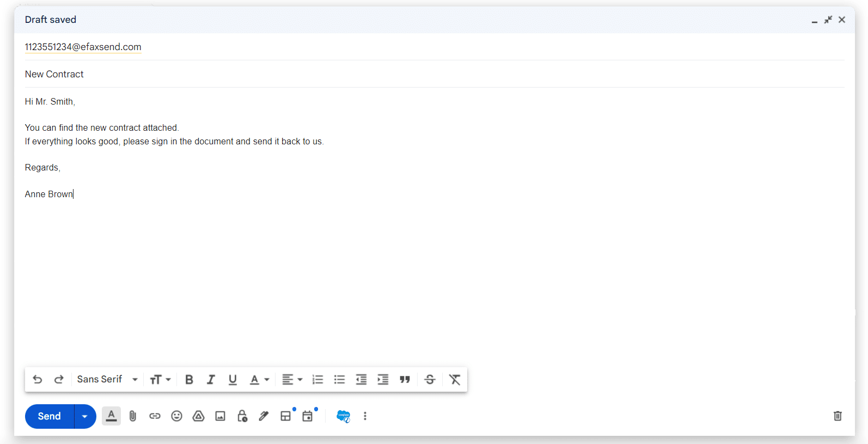Redo the last edit

59,379
